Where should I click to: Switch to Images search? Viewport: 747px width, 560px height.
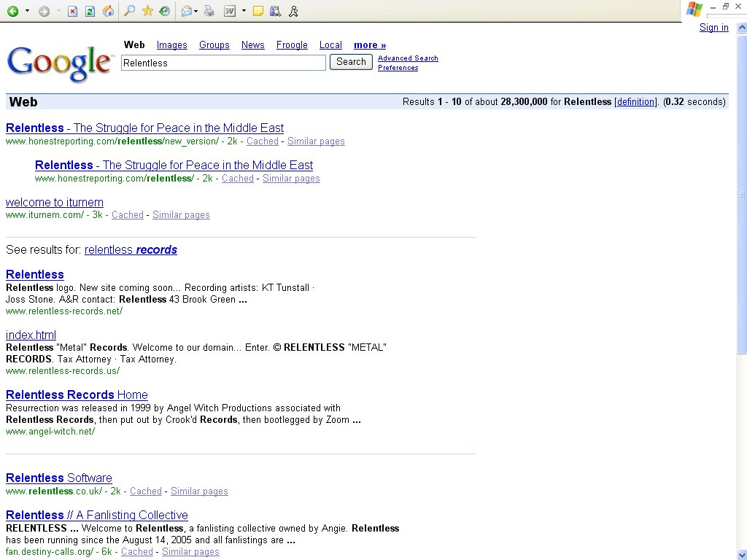pos(172,44)
